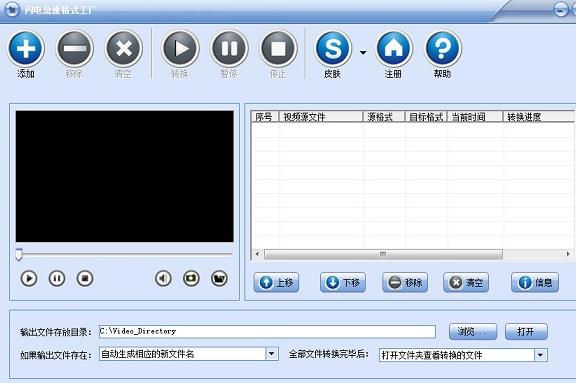Take a snapshot with the camera icon
This screenshot has height=383, width=576.
[x=191, y=279]
